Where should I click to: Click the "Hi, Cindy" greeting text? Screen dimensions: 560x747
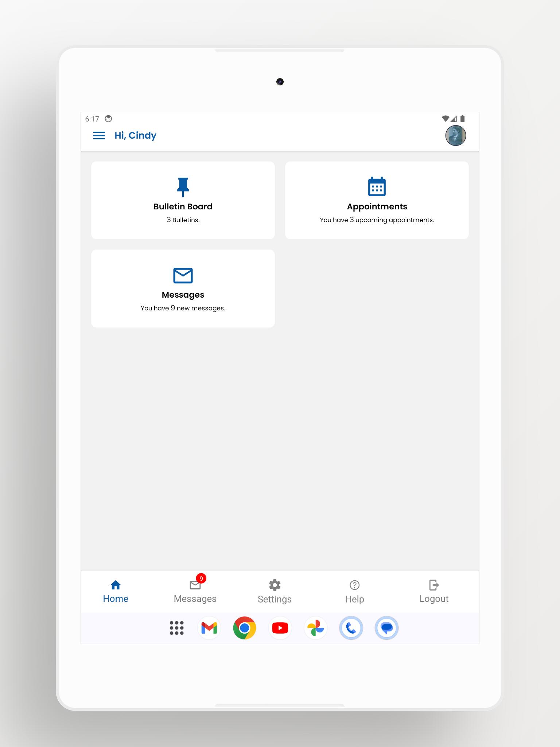(x=135, y=135)
